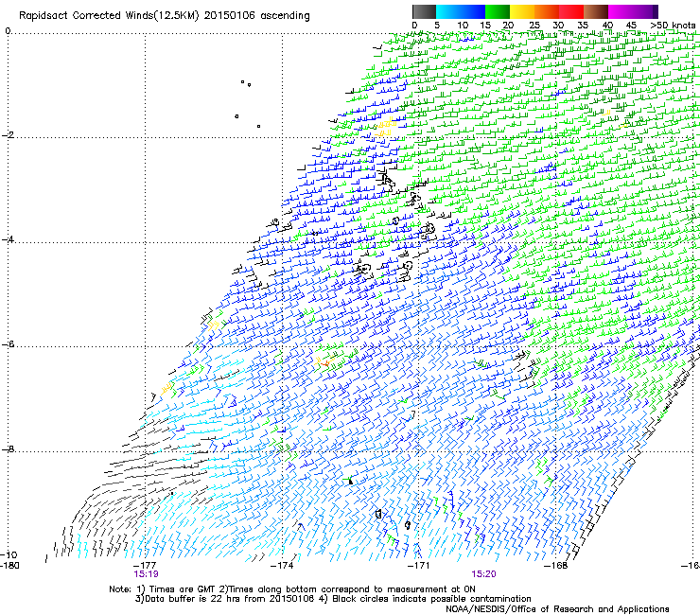700x615 pixels.
Task: Click the 15:19 time label
Action: pos(146,574)
